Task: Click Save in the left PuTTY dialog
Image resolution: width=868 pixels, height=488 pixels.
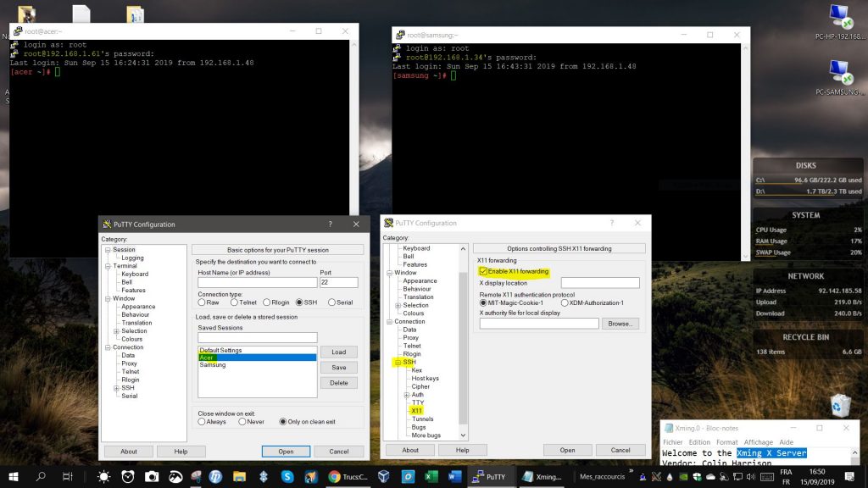Action: [x=339, y=368]
